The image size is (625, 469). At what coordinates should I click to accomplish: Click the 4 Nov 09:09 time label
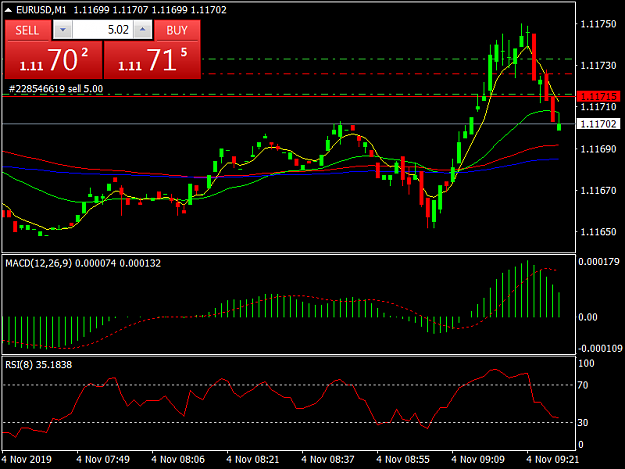click(478, 459)
